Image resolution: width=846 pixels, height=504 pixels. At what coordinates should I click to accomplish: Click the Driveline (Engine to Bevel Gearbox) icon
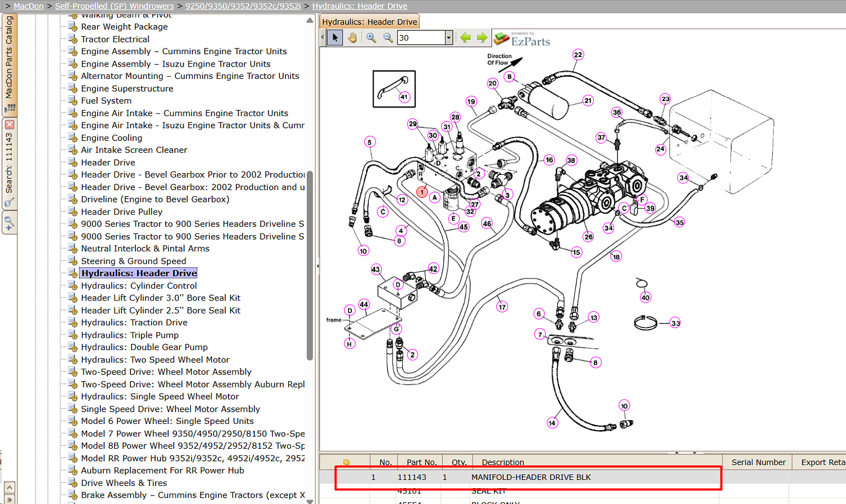[x=73, y=198]
